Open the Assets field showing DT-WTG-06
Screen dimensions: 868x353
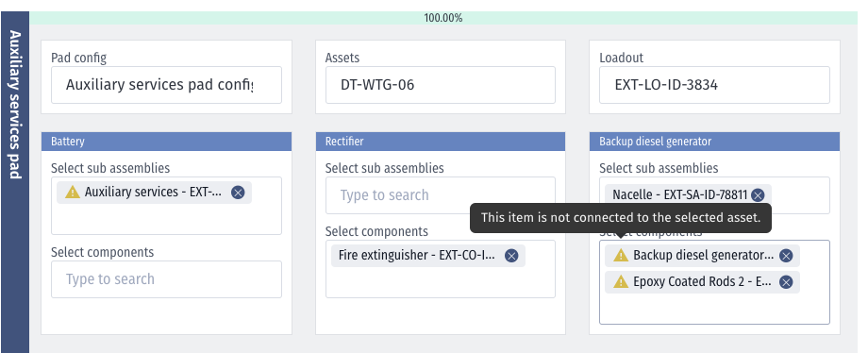click(440, 85)
